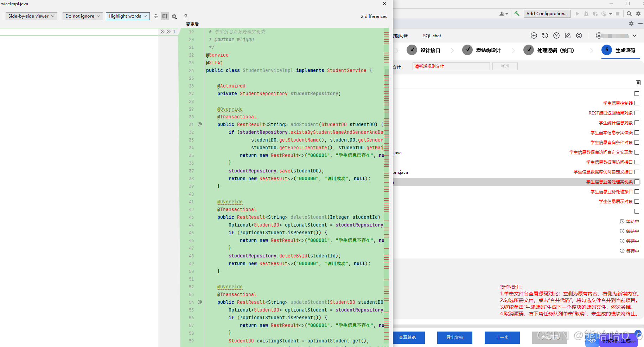Click the @Override annotation on line 29
This screenshot has height=347, width=644.
coord(230,109)
